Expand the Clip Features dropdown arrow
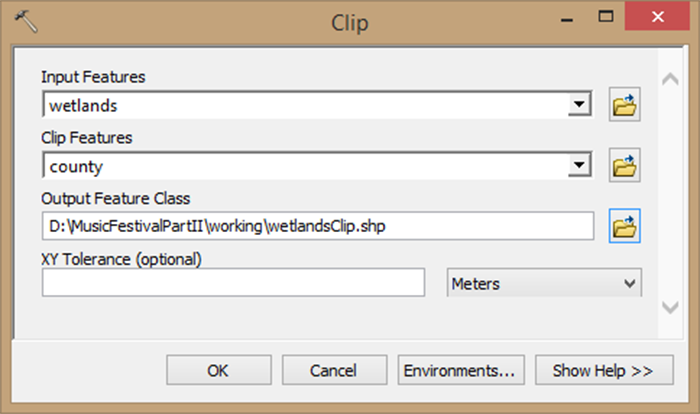This screenshot has width=700, height=414. coord(577,166)
